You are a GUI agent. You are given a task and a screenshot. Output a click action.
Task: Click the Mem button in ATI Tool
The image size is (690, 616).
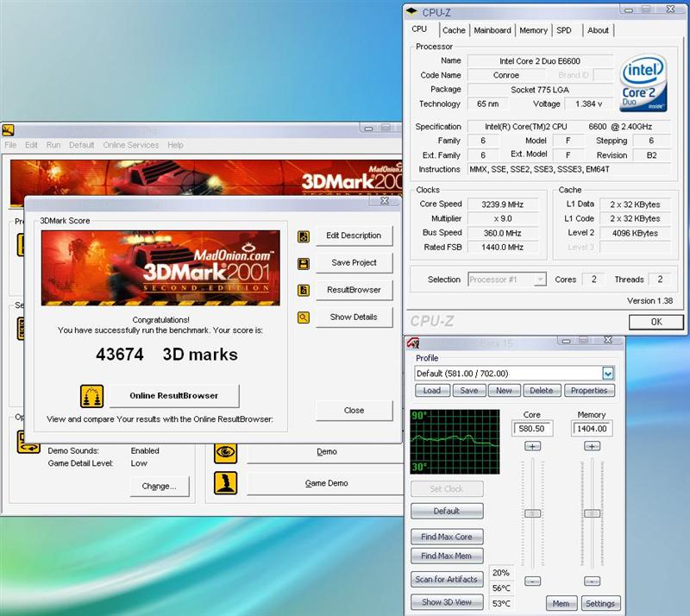click(x=561, y=604)
